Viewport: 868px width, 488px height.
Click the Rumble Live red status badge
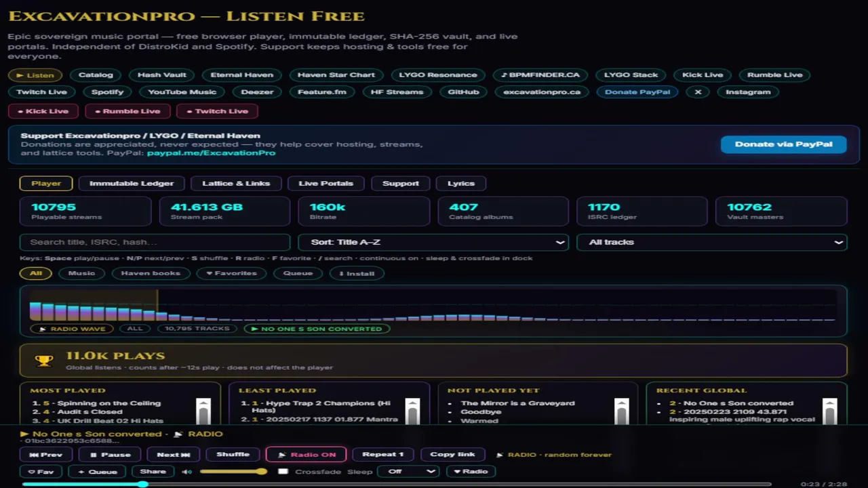pos(127,111)
